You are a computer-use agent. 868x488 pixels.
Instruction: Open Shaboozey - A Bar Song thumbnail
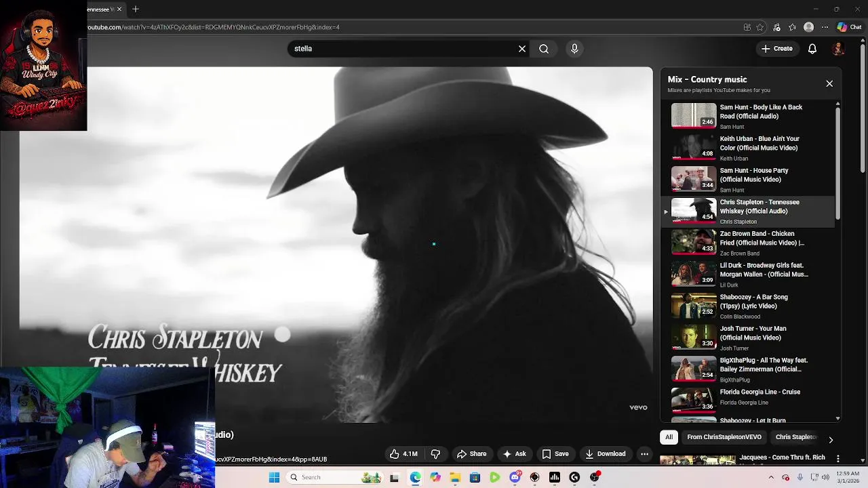(x=694, y=306)
